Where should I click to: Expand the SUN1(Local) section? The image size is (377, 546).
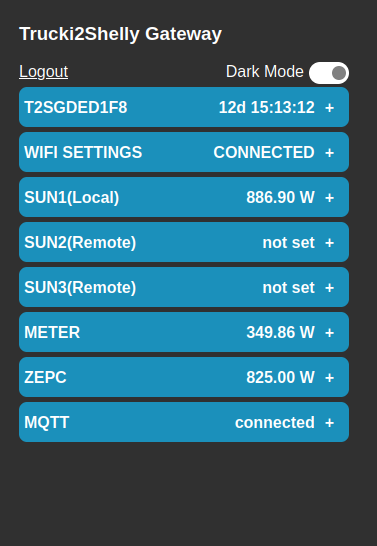(184, 197)
